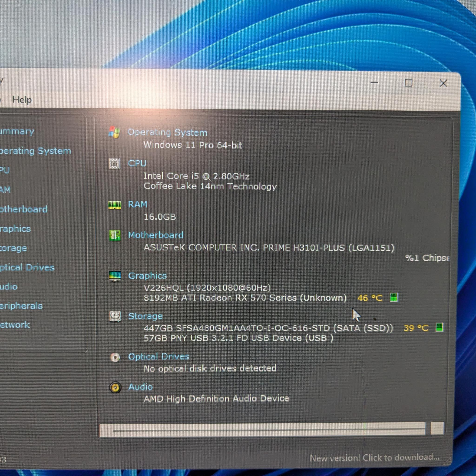Select Operating System in the left sidebar
Image resolution: width=476 pixels, height=476 pixels.
point(35,151)
